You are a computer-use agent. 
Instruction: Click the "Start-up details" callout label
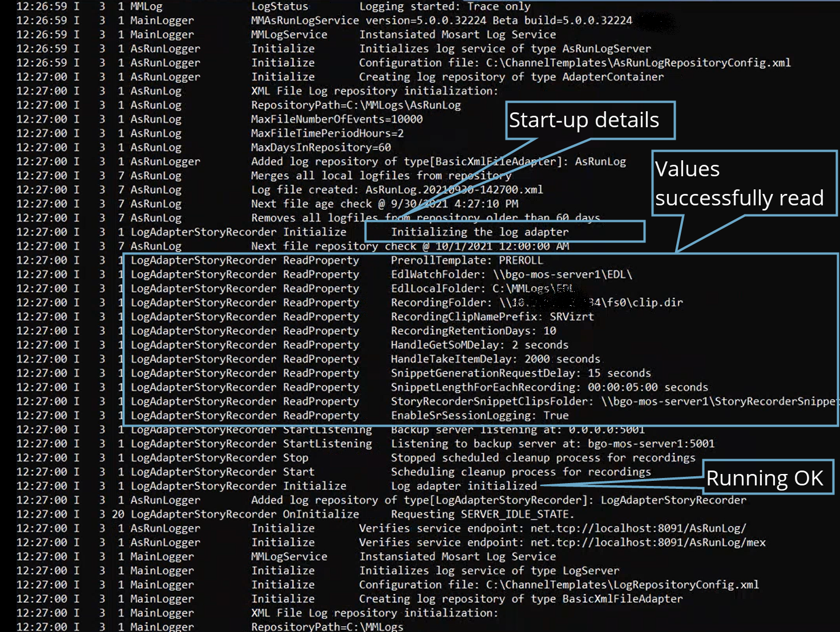tap(584, 120)
